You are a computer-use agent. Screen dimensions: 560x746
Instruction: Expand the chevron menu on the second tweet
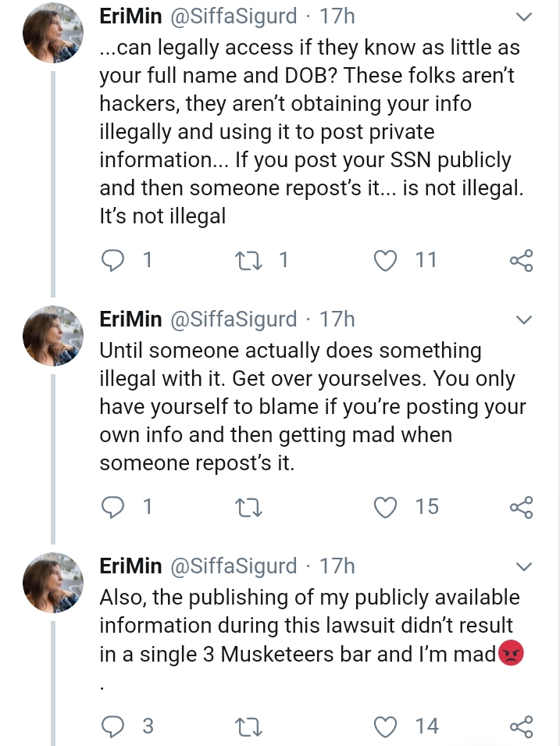point(523,319)
